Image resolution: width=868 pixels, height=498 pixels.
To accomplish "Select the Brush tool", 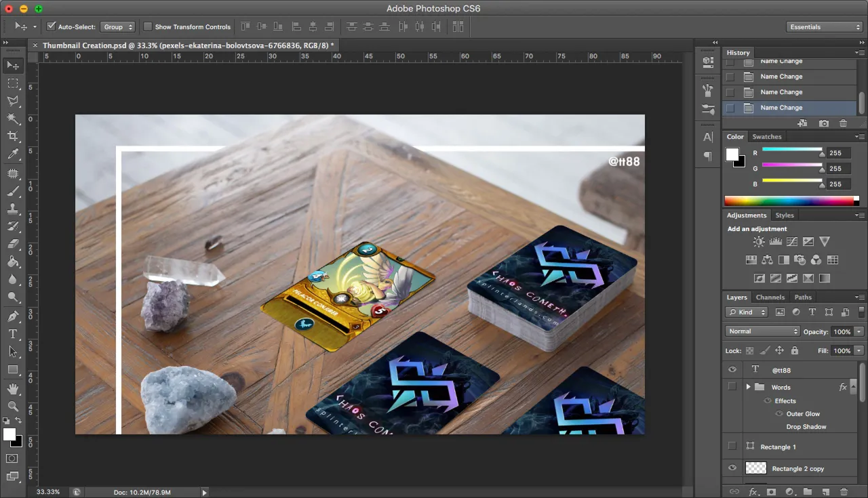I will [x=13, y=191].
